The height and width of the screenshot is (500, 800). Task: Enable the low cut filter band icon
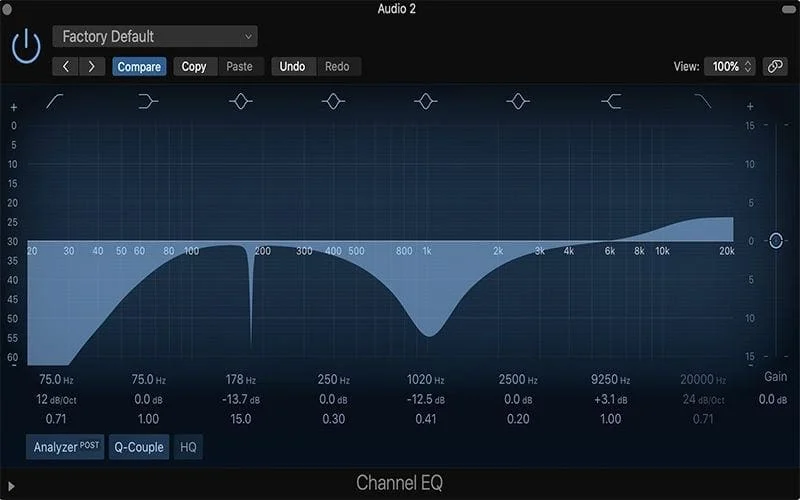click(x=55, y=102)
